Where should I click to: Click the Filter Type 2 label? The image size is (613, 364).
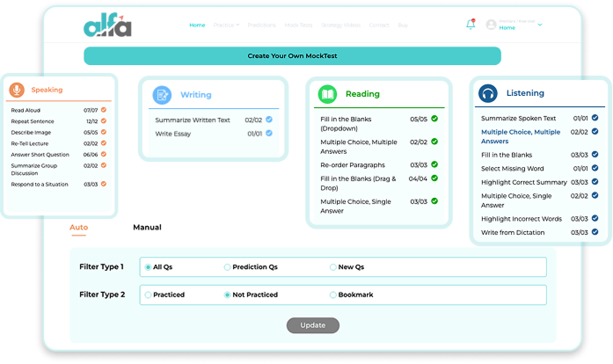[x=102, y=295]
